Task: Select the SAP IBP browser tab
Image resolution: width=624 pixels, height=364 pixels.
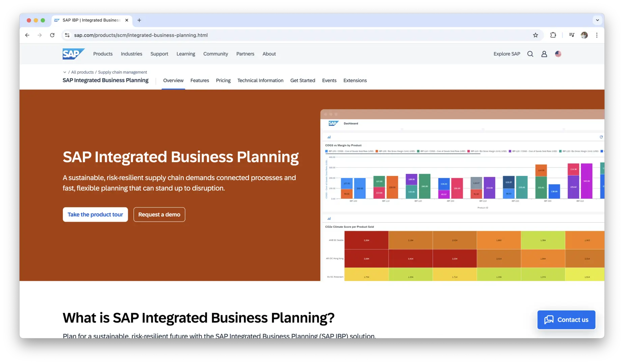Action: pos(92,20)
